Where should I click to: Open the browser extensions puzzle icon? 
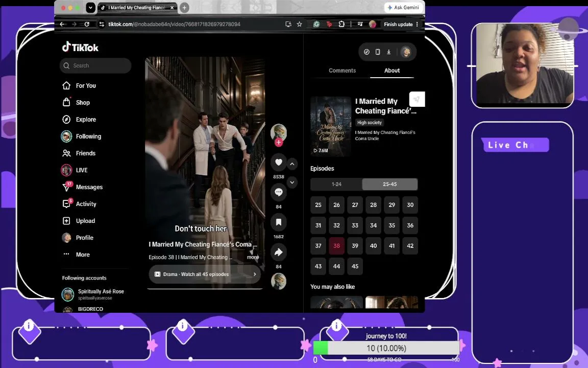coord(341,24)
